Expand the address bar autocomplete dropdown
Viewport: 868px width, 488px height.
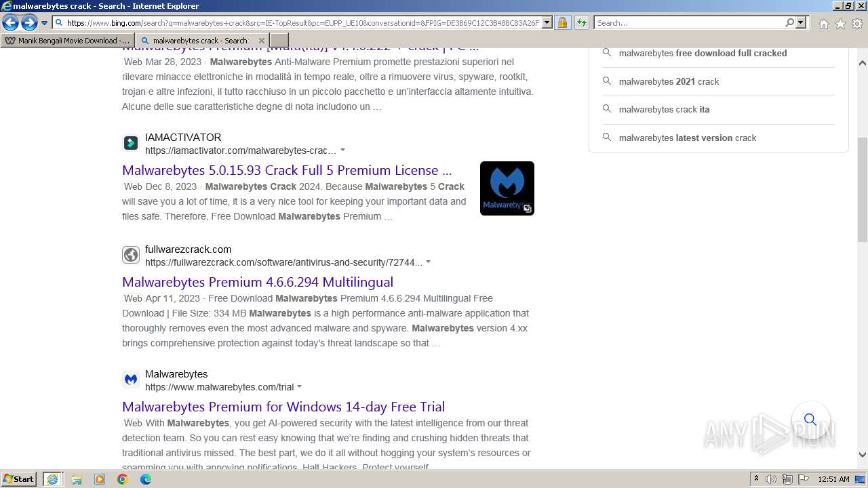point(547,22)
